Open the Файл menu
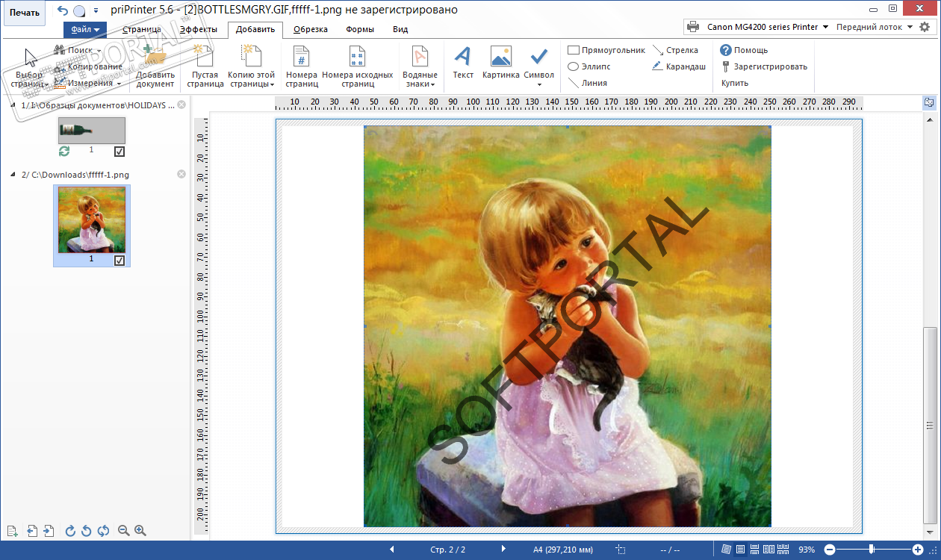This screenshot has height=560, width=941. [85, 30]
